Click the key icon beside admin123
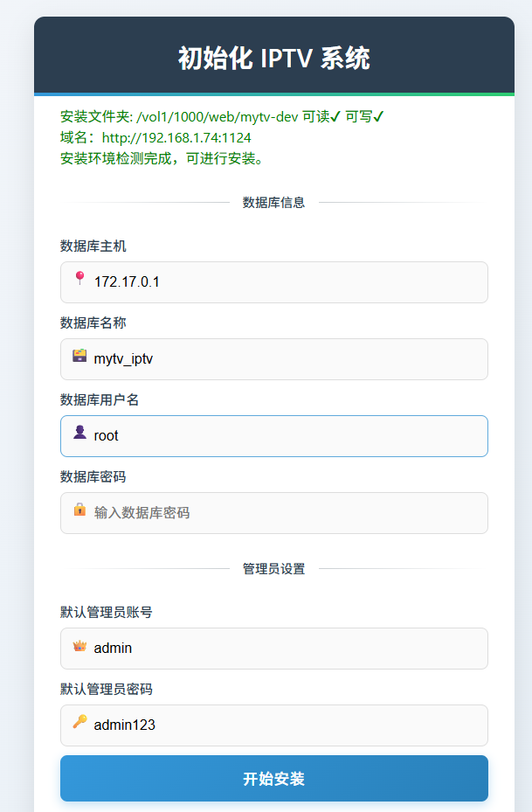 79,722
